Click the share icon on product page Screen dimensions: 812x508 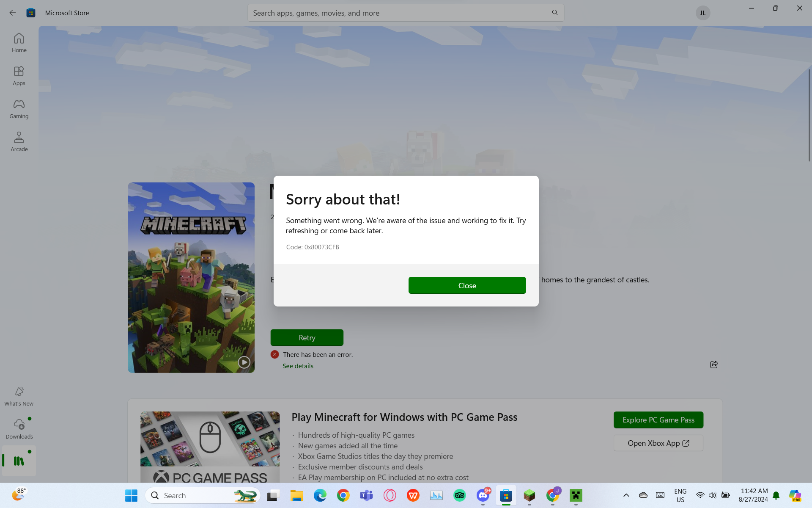pyautogui.click(x=714, y=364)
